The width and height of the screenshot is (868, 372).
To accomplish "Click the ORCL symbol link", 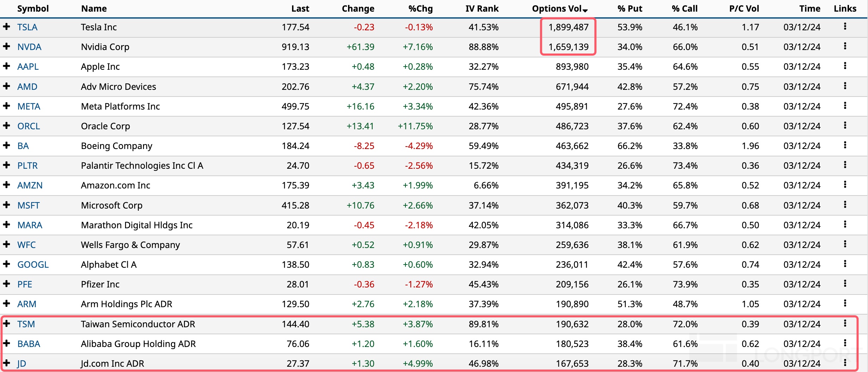I will tap(29, 126).
